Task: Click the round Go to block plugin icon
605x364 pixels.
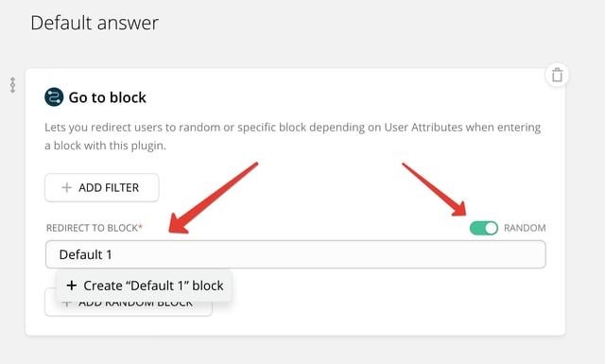Action: point(54,96)
